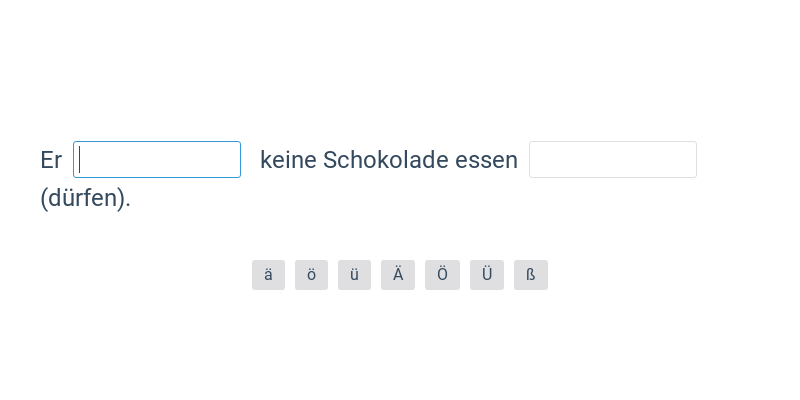Focus the blank field after 'Er'
800x400 pixels.
coord(157,160)
